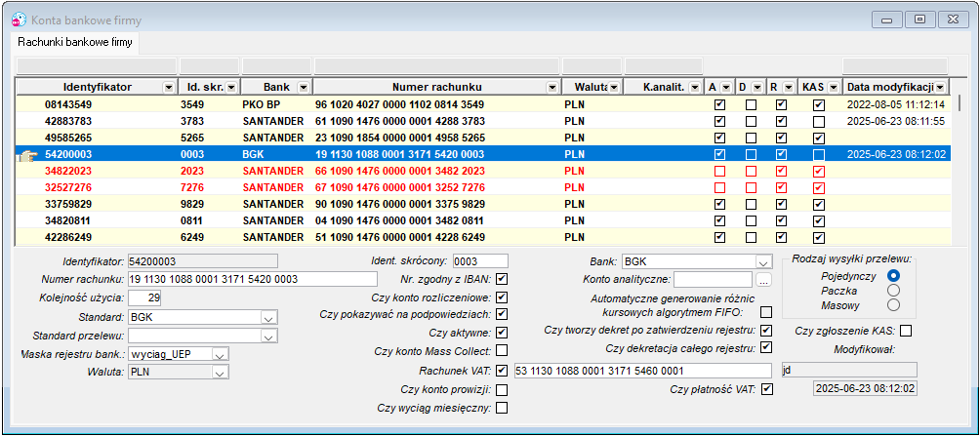980x436 pixels.
Task: Toggle Czy tworzy dekret po zatwierdzeniu rejestru
Action: click(x=766, y=330)
